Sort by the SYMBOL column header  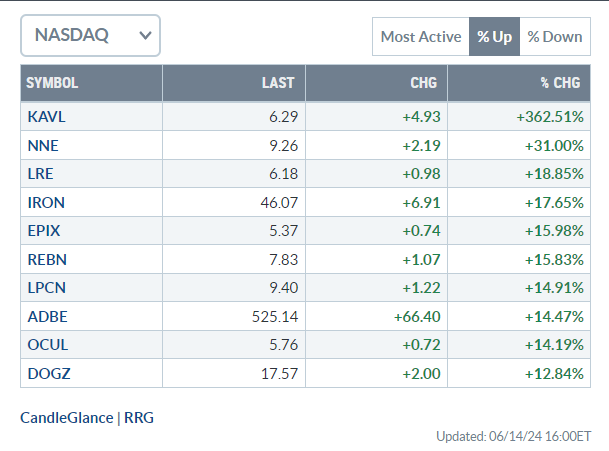point(52,83)
